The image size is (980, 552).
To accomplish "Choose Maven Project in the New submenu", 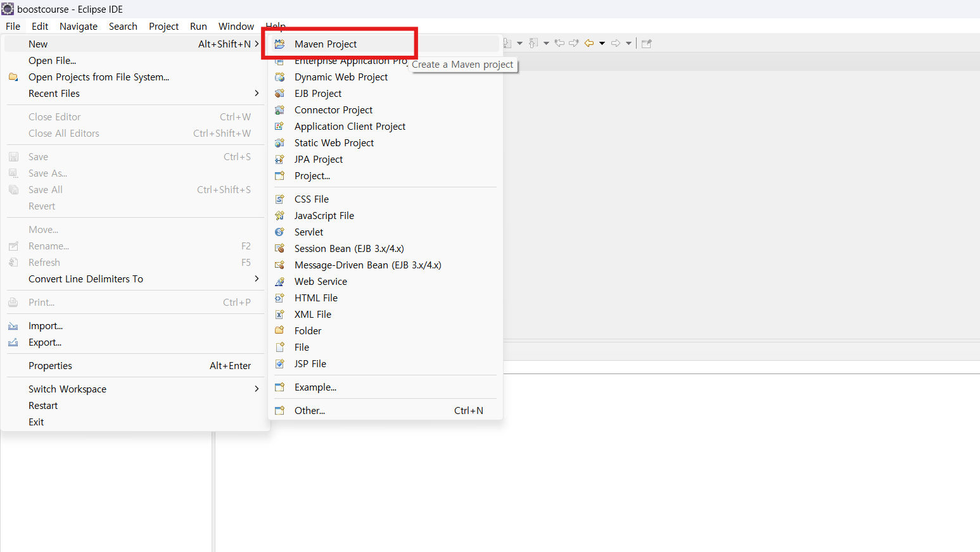I will click(385, 44).
